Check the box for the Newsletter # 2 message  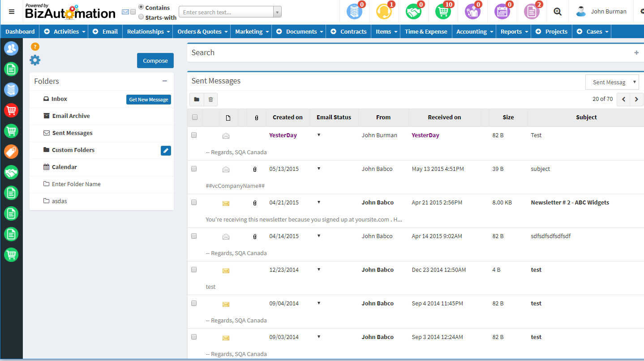pyautogui.click(x=194, y=202)
